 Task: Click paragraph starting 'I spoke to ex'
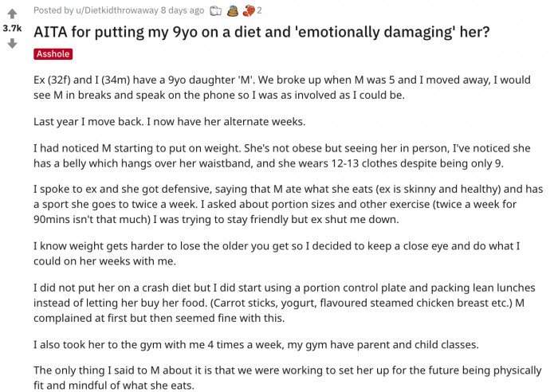tap(289, 204)
